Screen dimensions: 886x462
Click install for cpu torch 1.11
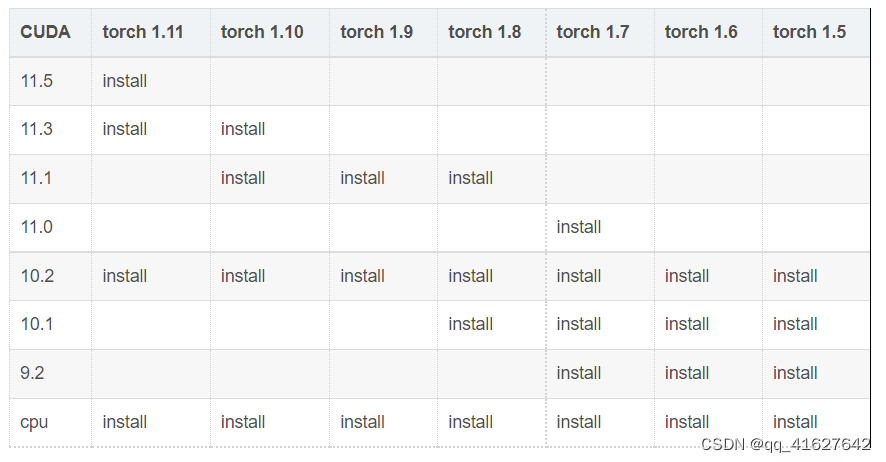(x=125, y=422)
